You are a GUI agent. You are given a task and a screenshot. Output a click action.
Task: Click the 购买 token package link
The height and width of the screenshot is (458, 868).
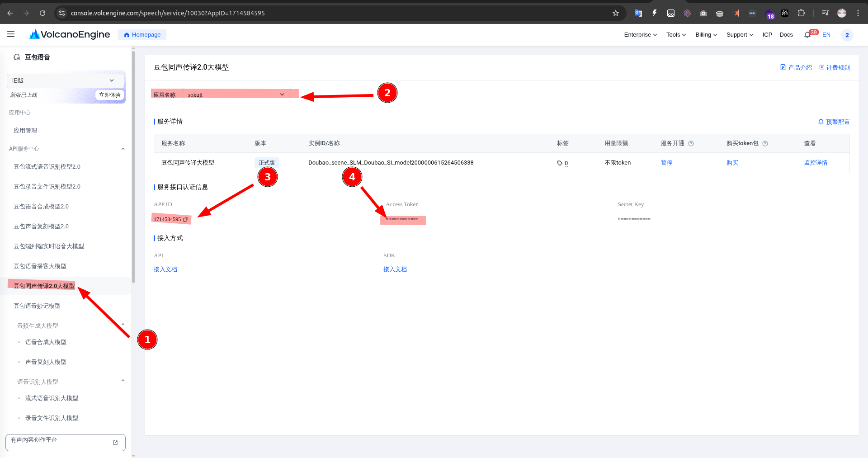pyautogui.click(x=732, y=163)
